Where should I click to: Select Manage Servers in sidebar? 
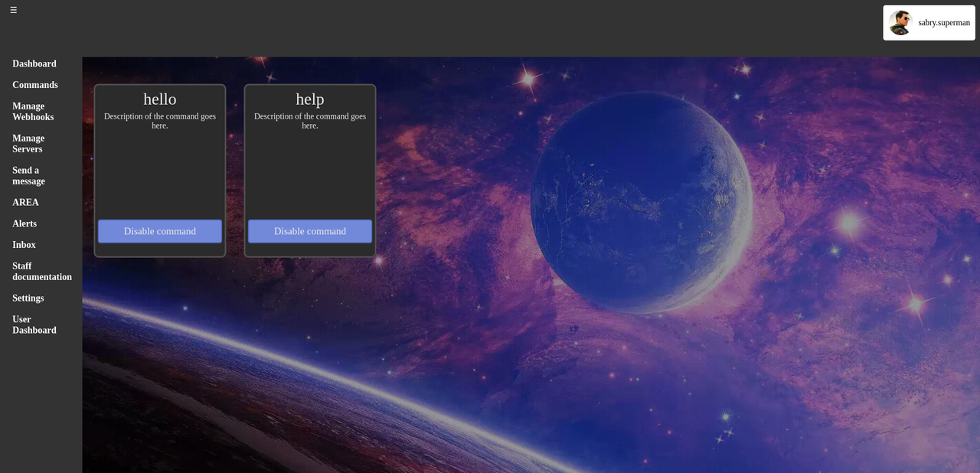pyautogui.click(x=28, y=144)
